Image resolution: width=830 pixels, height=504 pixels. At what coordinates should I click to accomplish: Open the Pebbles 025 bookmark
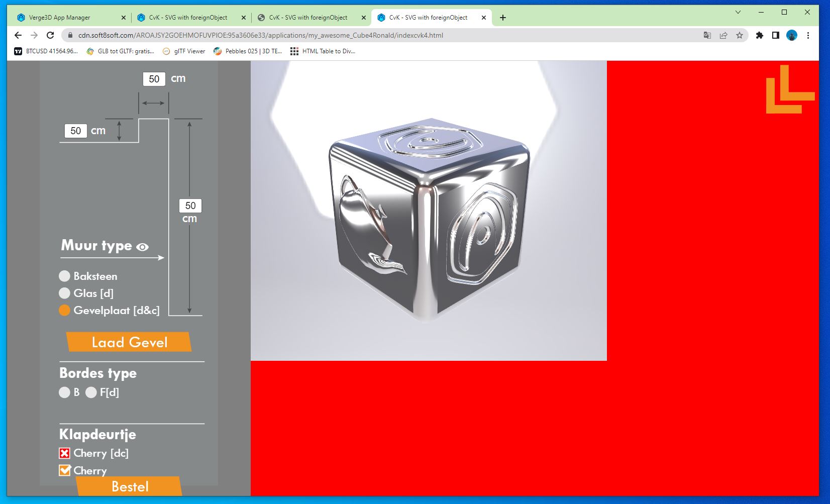(248, 51)
